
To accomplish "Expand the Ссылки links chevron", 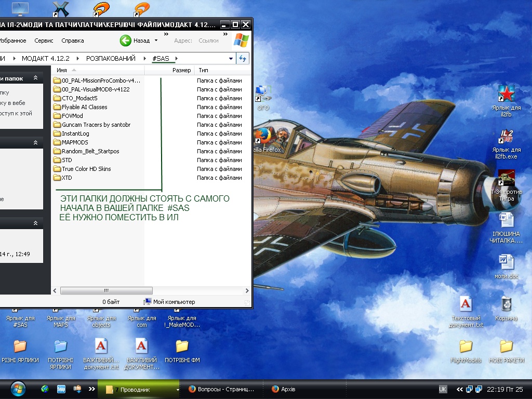I will 225,34.
